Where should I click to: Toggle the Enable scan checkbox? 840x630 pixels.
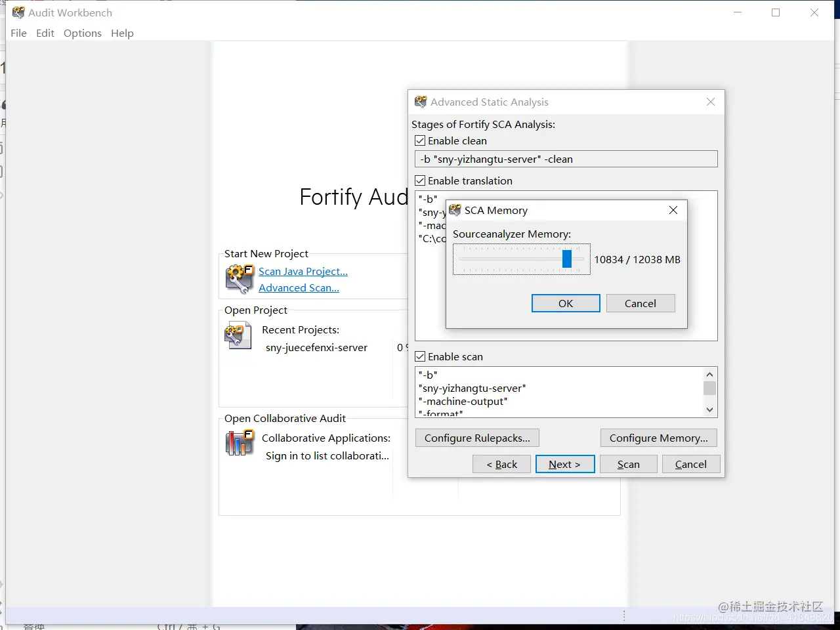point(420,356)
